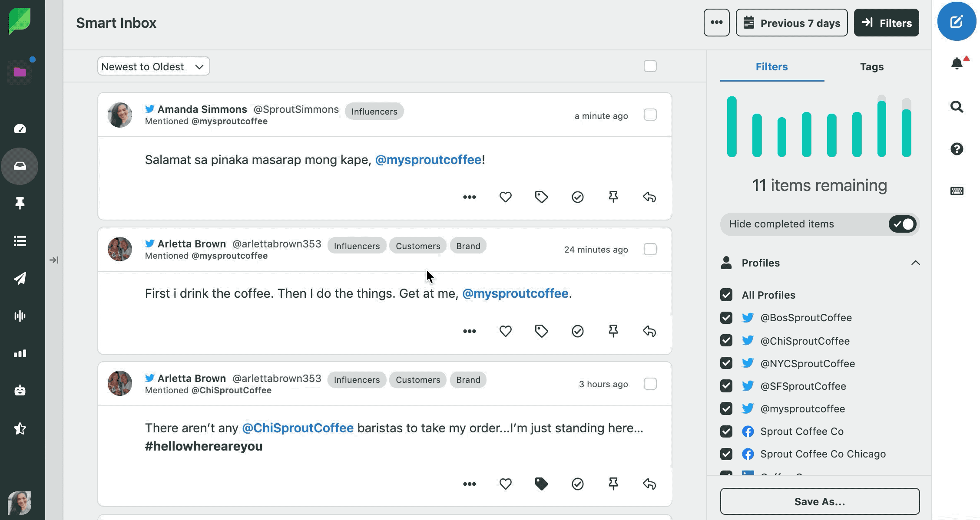Click the Save As... button
Screen dimensions: 980x520
click(x=819, y=501)
